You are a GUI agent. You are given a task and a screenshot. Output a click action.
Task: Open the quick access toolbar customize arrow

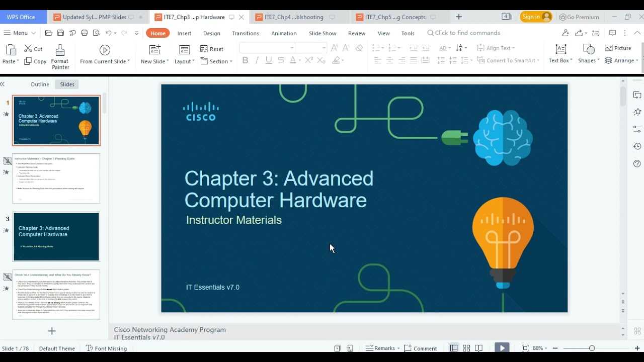point(136,33)
